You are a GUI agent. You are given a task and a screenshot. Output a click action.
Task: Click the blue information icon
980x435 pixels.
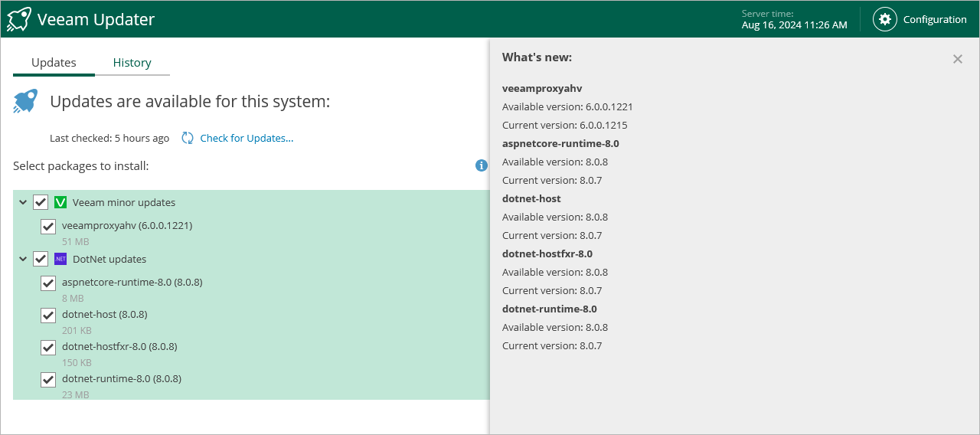482,165
